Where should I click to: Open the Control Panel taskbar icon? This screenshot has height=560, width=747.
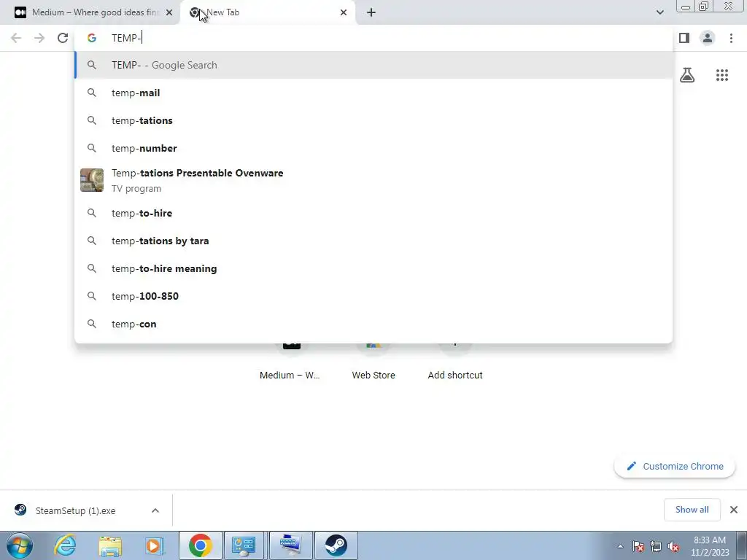pyautogui.click(x=244, y=545)
